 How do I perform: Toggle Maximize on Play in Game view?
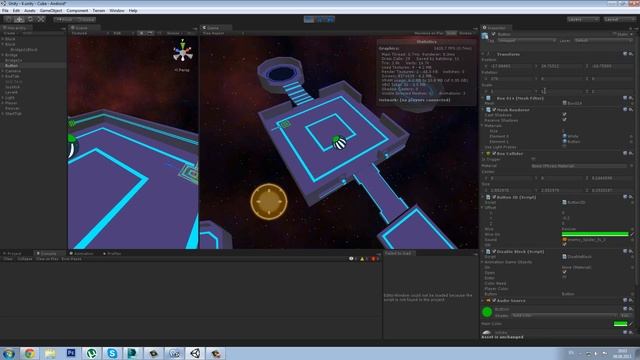(429, 33)
